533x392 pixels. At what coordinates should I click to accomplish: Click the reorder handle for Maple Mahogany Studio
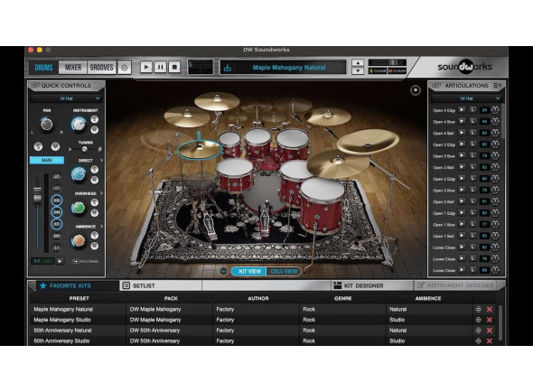tap(478, 320)
